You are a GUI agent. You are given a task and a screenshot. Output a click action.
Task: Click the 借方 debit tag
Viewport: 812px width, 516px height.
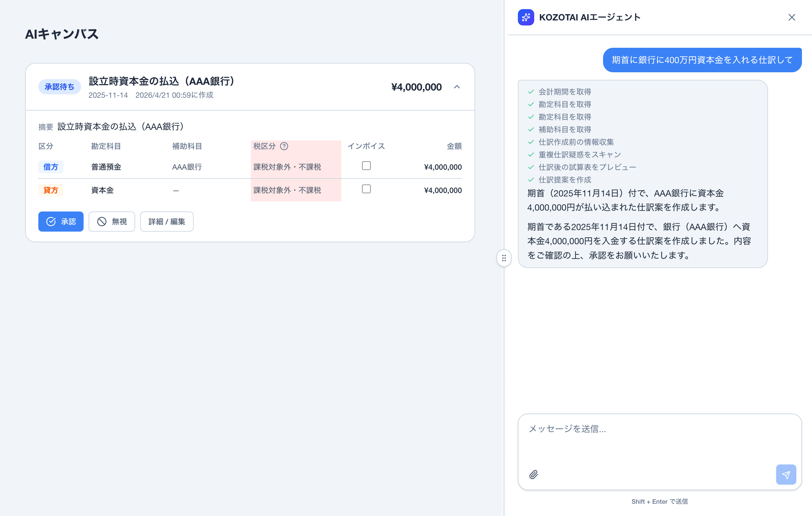51,167
